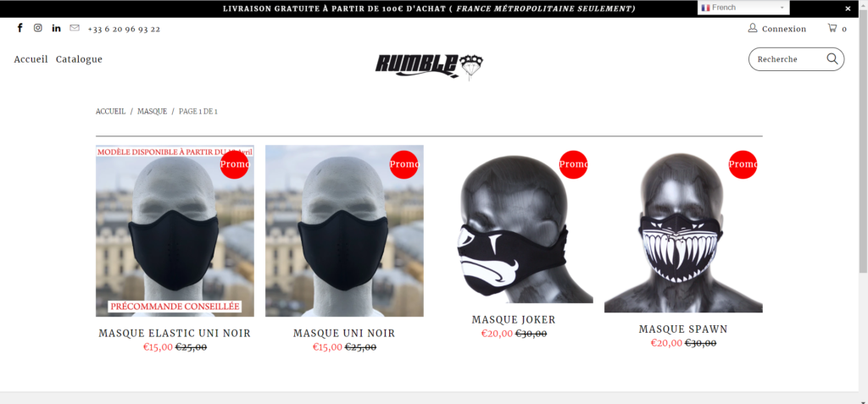Click the Masque breadcrumb link
Image resolution: width=868 pixels, height=404 pixels.
click(x=153, y=111)
